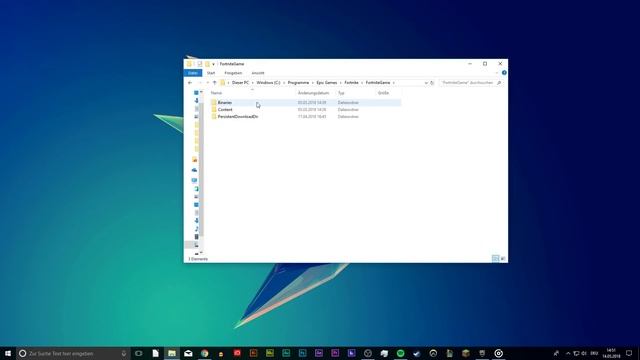The height and width of the screenshot is (360, 640).
Task: Jump to the Epic Games breadcrumb
Action: tap(327, 83)
